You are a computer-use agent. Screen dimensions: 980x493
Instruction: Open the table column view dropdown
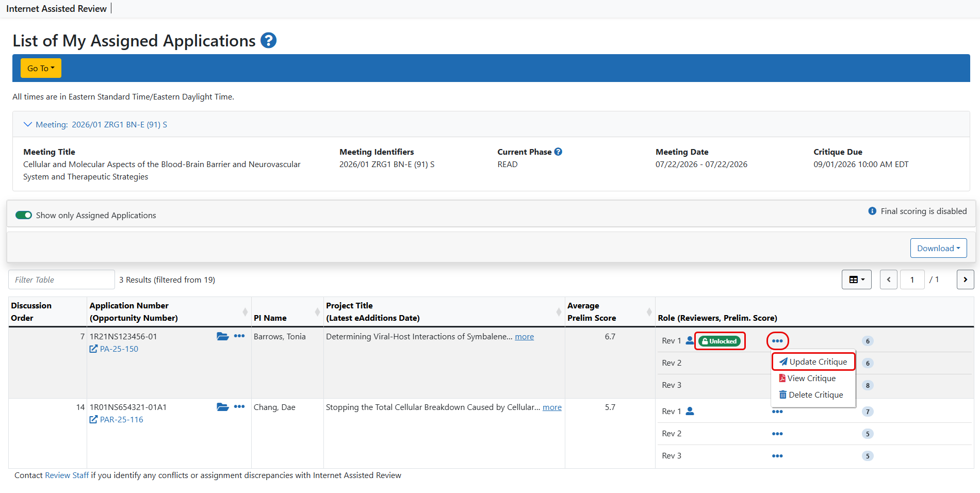point(857,280)
